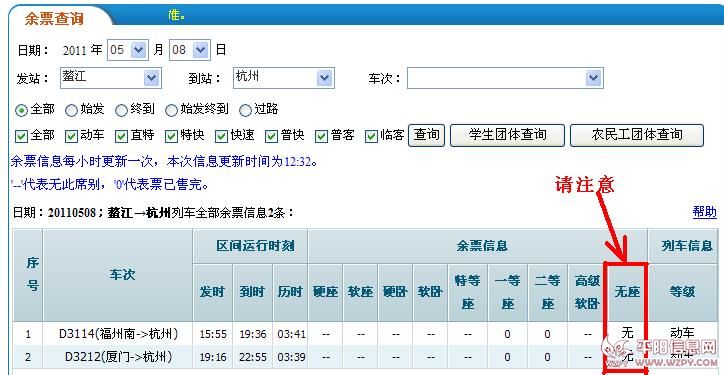This screenshot has width=724, height=375.
Task: Toggle the 全部 train type checkbox
Action: coord(21,136)
